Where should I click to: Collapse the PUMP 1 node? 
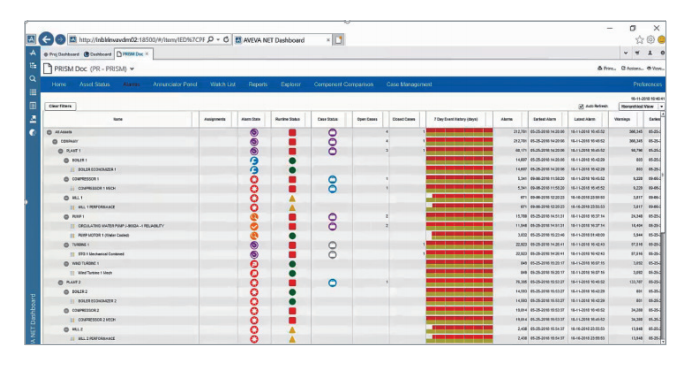[x=66, y=217]
